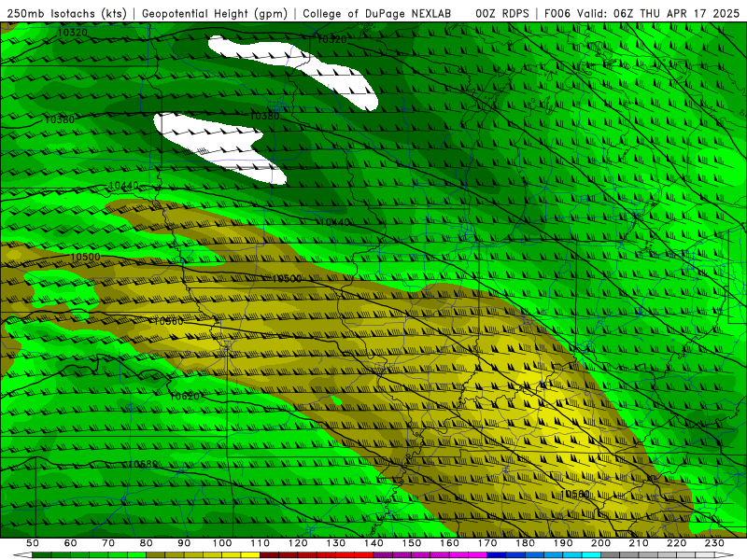The width and height of the screenshot is (747, 560).
Task: Click the 120 knot legend label
Action: point(298,543)
